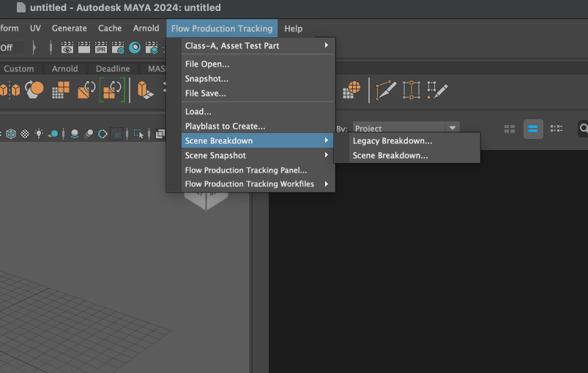
Task: Choose File Save... from the menu
Action: [258, 94]
